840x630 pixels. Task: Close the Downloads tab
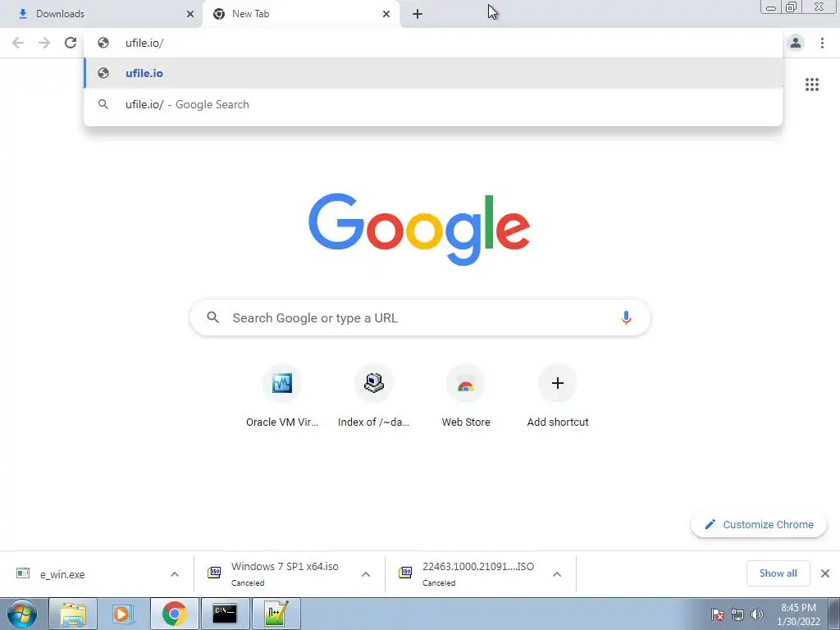190,15
